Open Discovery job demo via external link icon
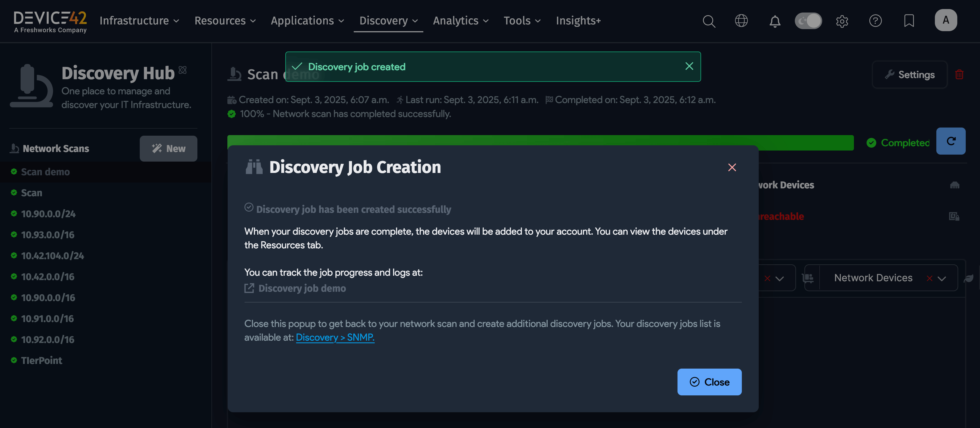The height and width of the screenshot is (428, 980). [250, 288]
